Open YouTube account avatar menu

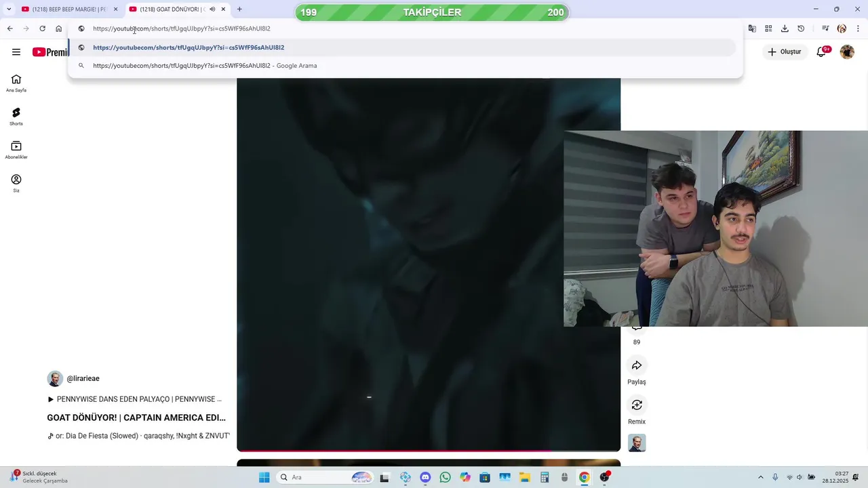click(847, 52)
